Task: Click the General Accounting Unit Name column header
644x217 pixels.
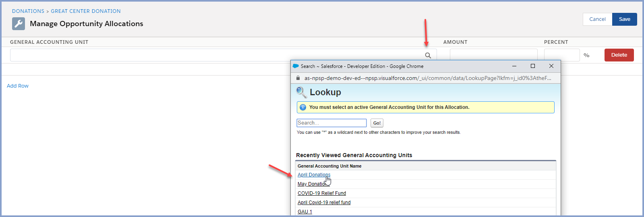Action: point(329,166)
